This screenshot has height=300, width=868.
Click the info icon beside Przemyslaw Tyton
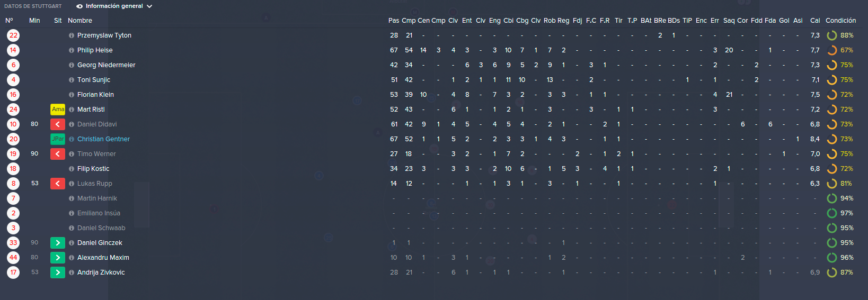coord(72,35)
